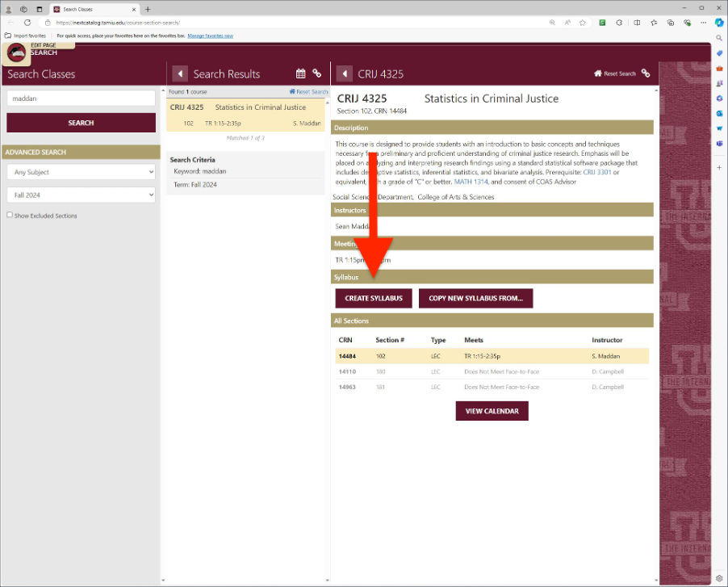Open Collections icon in toolbar
Viewport: 728px width, 587px height.
click(671, 23)
